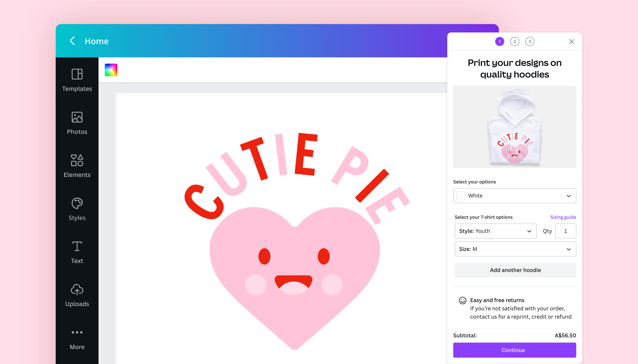Open the Uploads panel
638x364 pixels.
pyautogui.click(x=77, y=294)
